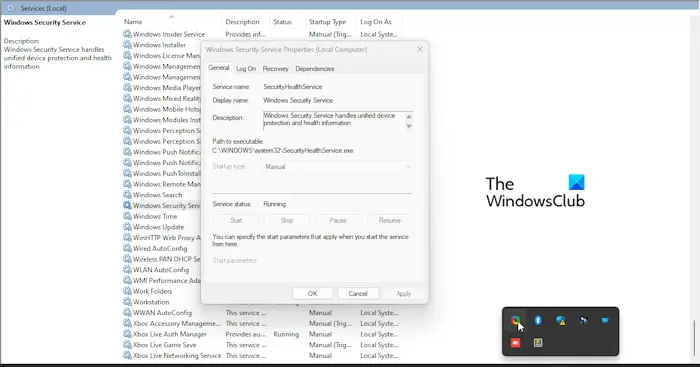Select the Dependencies tab
The width and height of the screenshot is (700, 367).
pos(315,69)
